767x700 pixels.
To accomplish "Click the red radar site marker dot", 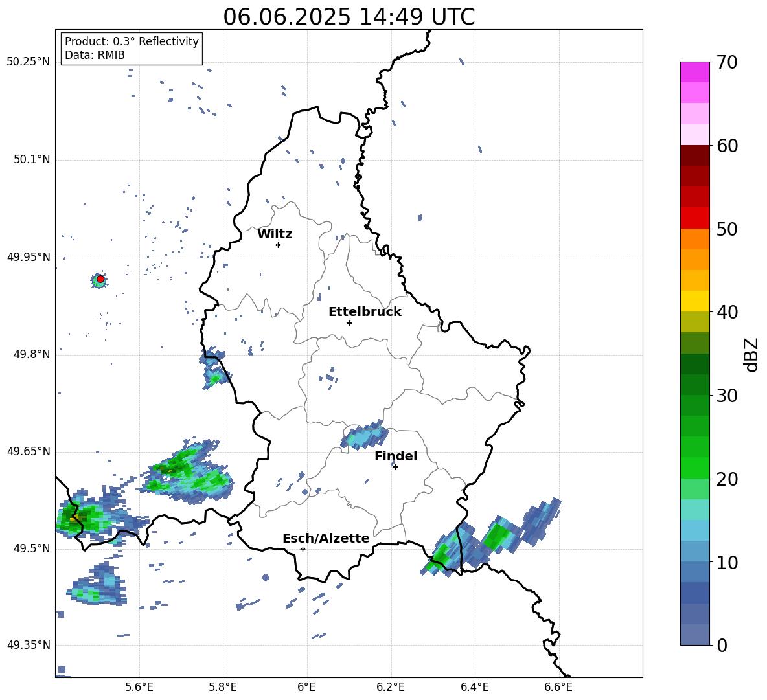I will 100,279.
